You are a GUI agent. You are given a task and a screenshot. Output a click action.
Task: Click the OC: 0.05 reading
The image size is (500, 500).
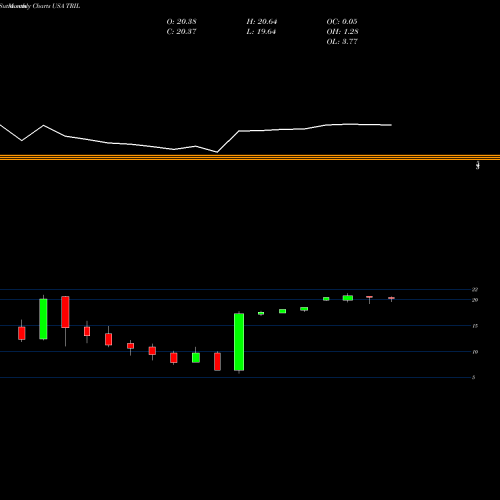tap(342, 22)
